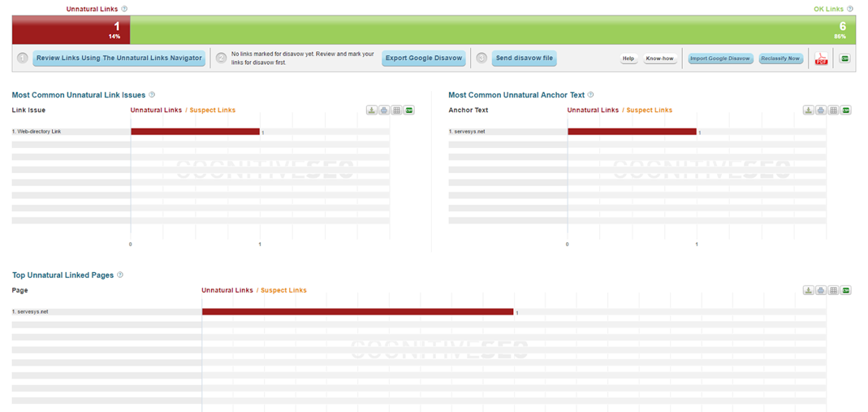The height and width of the screenshot is (412, 868).
Task: Print the Link Issues chart
Action: point(384,111)
